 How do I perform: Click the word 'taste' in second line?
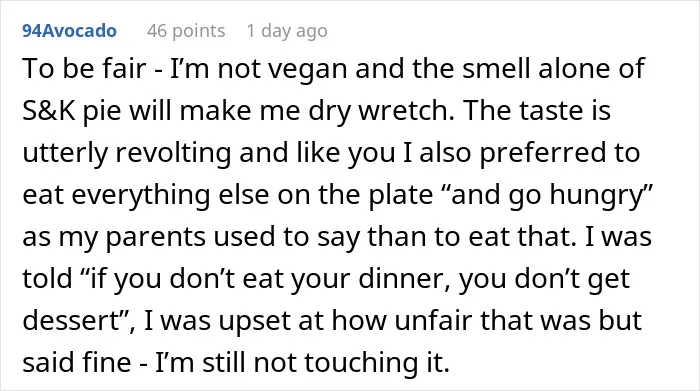(x=546, y=111)
